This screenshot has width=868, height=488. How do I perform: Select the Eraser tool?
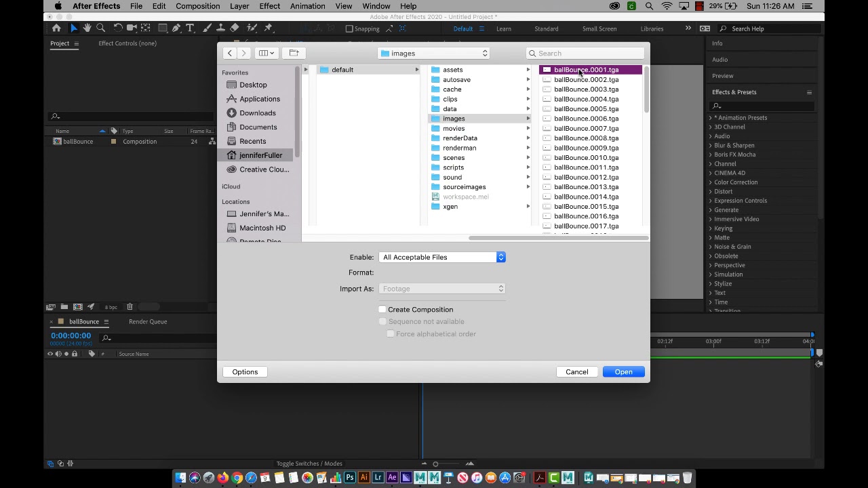234,28
